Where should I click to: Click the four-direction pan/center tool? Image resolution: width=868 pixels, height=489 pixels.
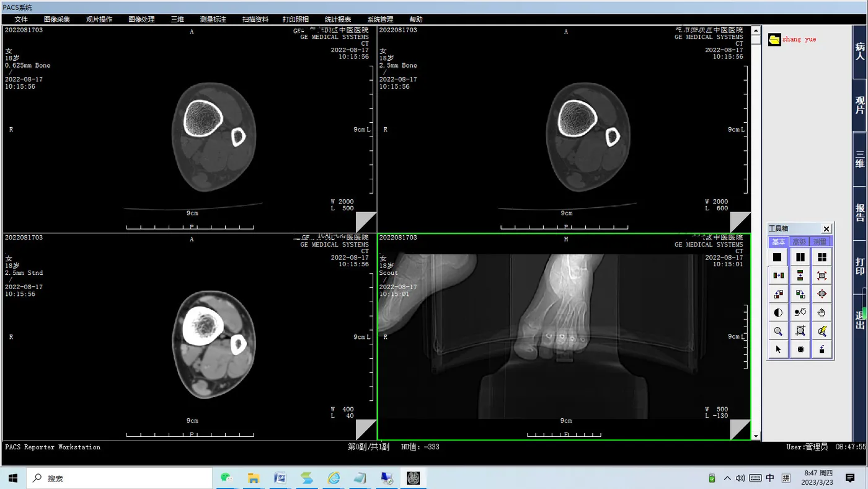(822, 294)
